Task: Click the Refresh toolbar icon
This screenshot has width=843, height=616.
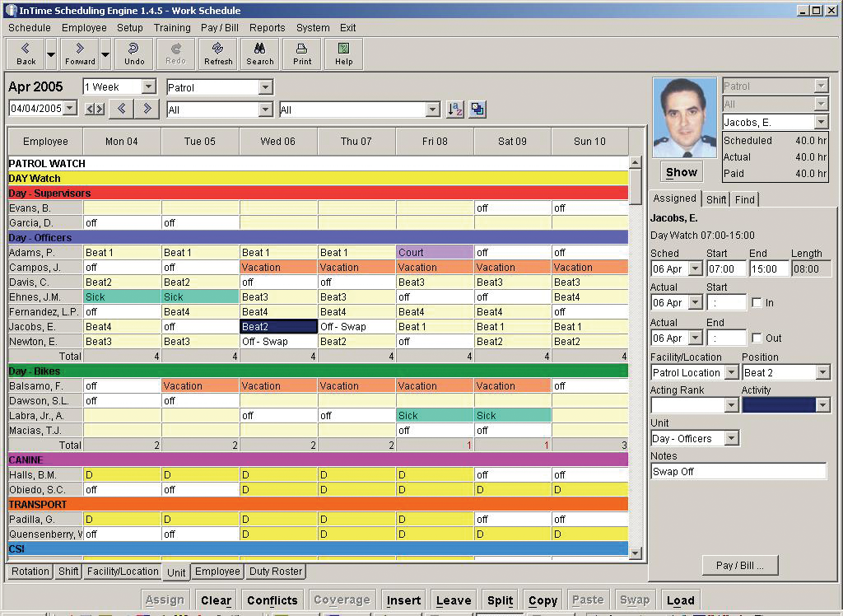Action: [217, 54]
